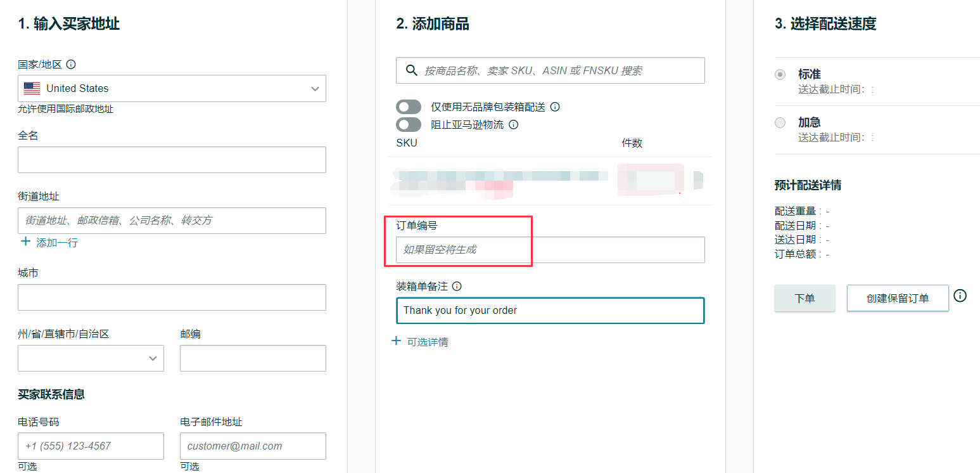Screen dimensions: 980x473
Task: Click the US flag icon in the country selector
Action: point(32,88)
